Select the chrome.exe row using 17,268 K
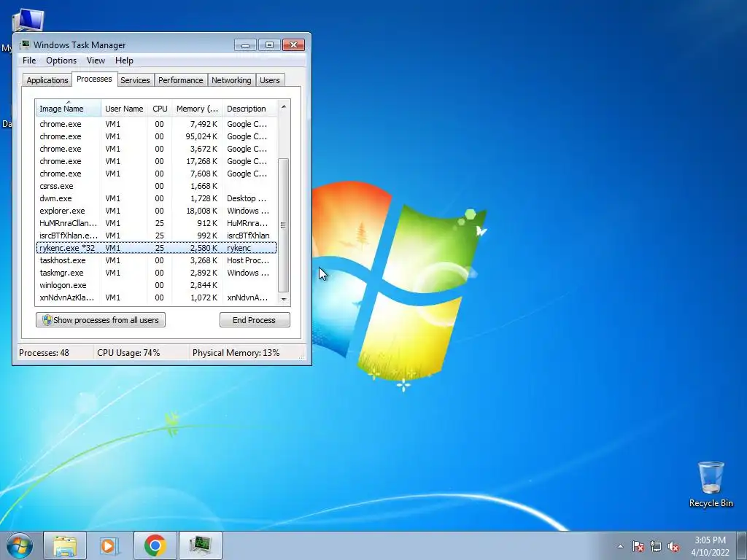The height and width of the screenshot is (560, 747). pos(156,161)
